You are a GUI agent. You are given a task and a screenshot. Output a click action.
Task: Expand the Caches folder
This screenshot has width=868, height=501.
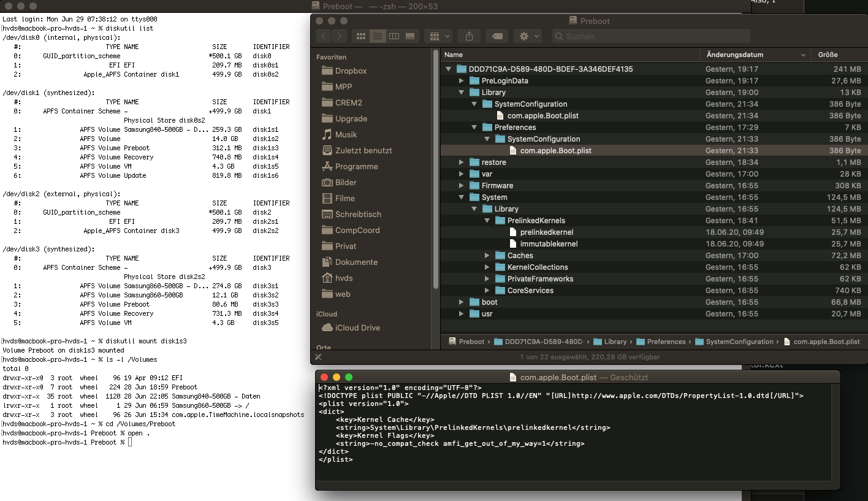[x=487, y=256]
